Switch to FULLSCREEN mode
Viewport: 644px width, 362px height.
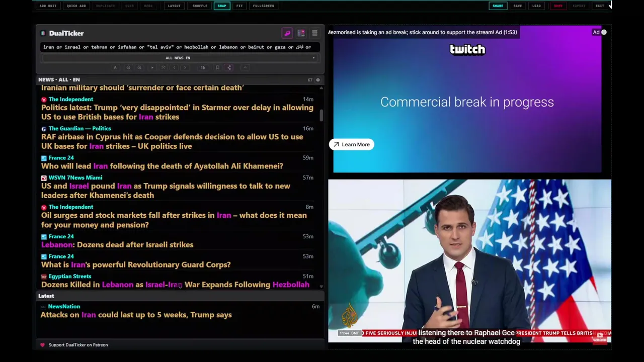point(264,6)
